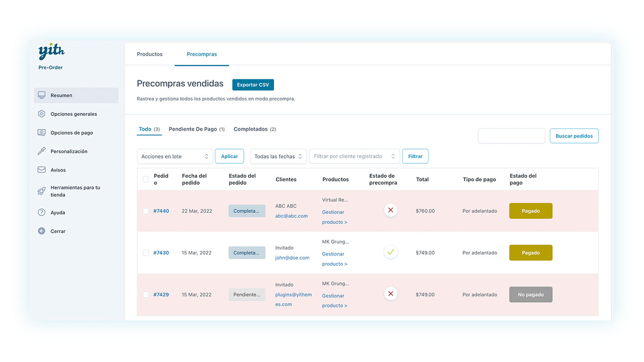
Task: Open Opciones generales gear icon
Action: pos(42,114)
